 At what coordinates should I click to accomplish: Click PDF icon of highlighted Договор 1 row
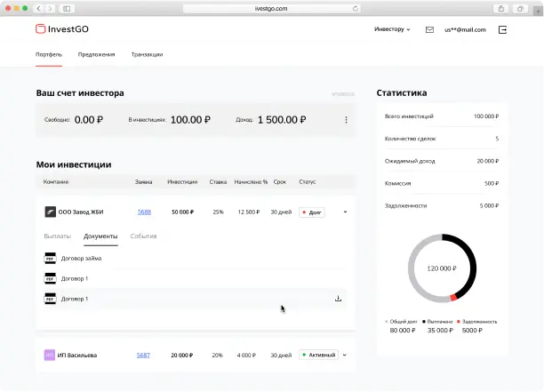pyautogui.click(x=50, y=299)
